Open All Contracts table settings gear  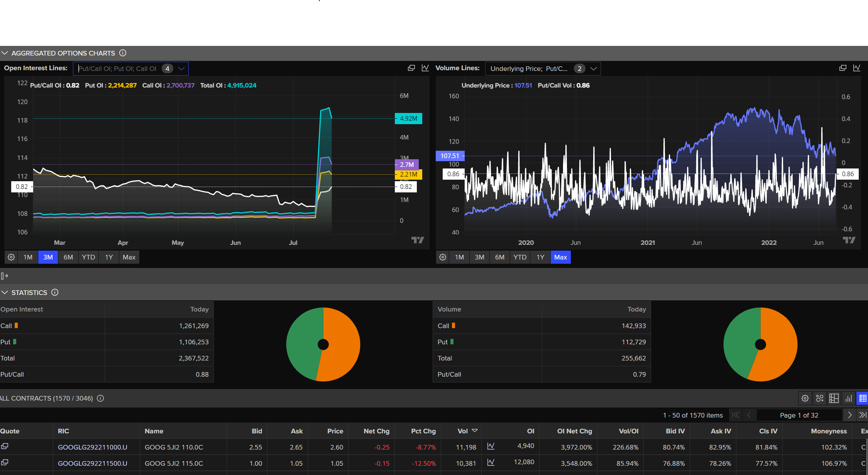pos(805,398)
